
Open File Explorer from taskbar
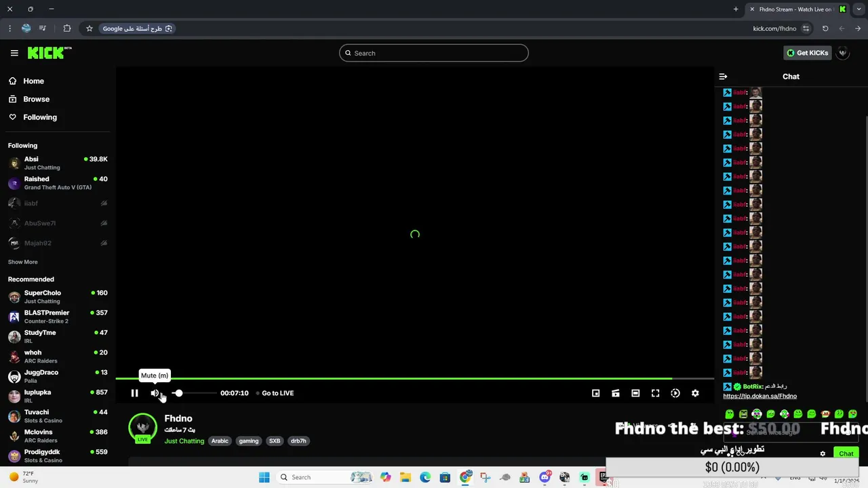pyautogui.click(x=406, y=477)
